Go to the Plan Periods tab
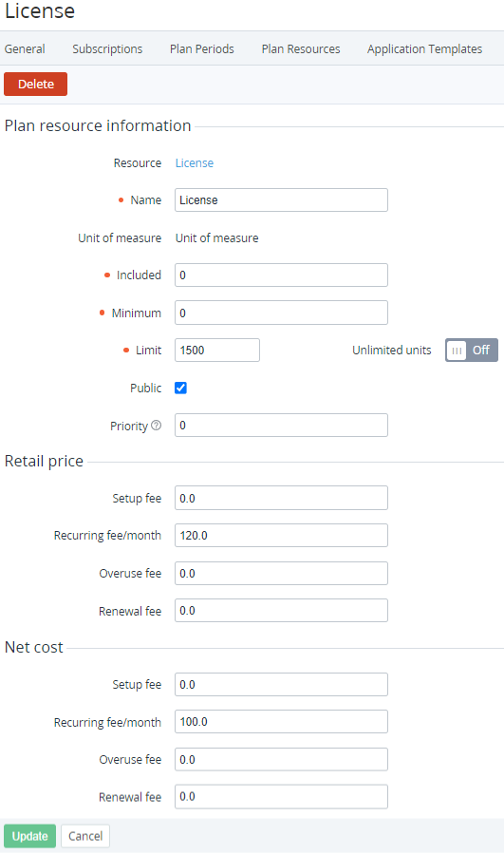The width and height of the screenshot is (504, 854). (x=202, y=49)
